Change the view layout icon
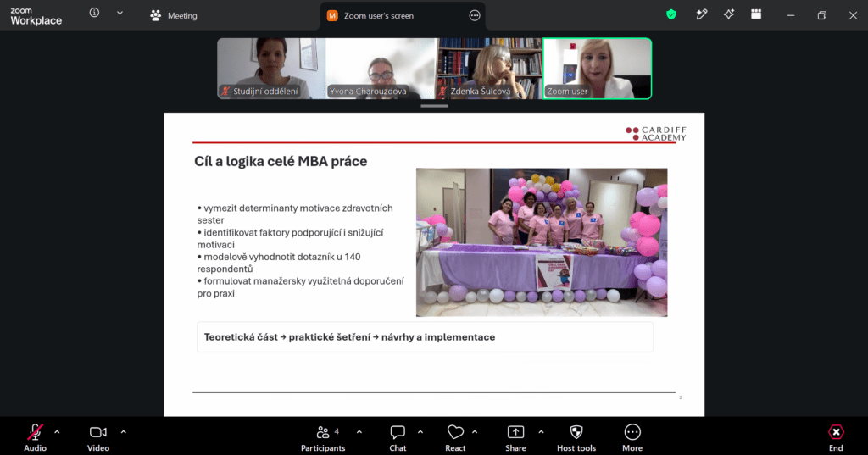868x455 pixels. pos(756,15)
